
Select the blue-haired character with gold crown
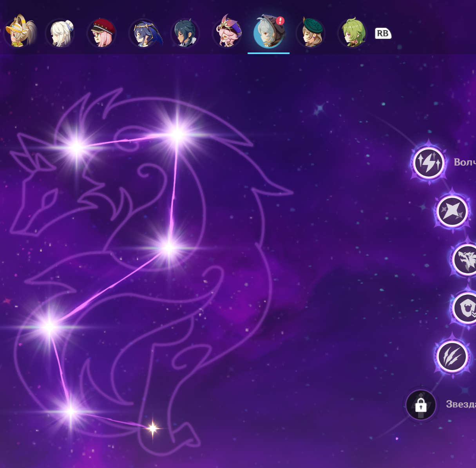coord(144,33)
